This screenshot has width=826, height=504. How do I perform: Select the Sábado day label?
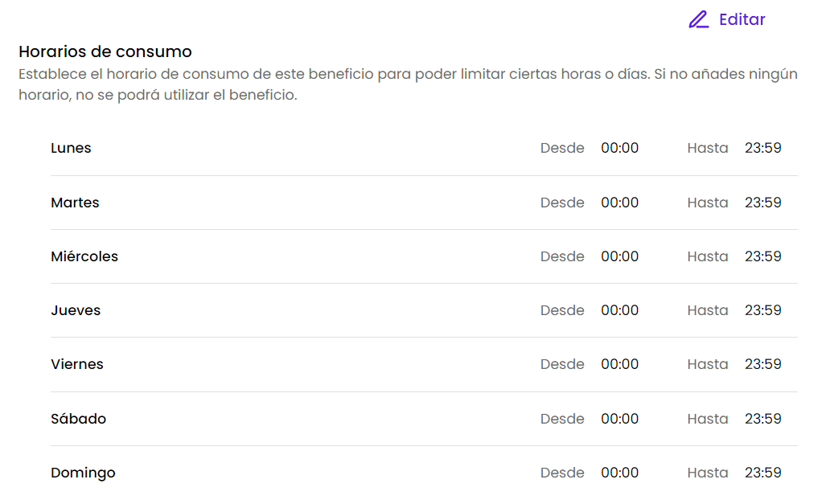click(x=79, y=419)
